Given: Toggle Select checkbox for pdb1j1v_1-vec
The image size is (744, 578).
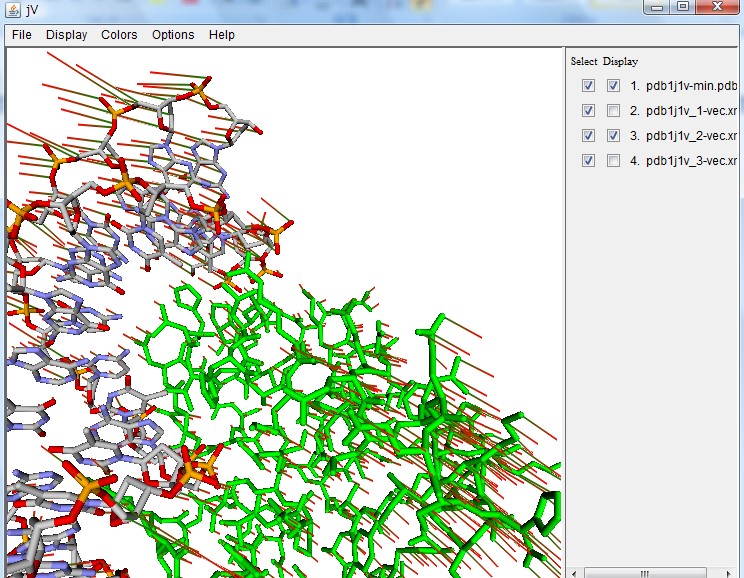Looking at the screenshot, I should pyautogui.click(x=588, y=111).
